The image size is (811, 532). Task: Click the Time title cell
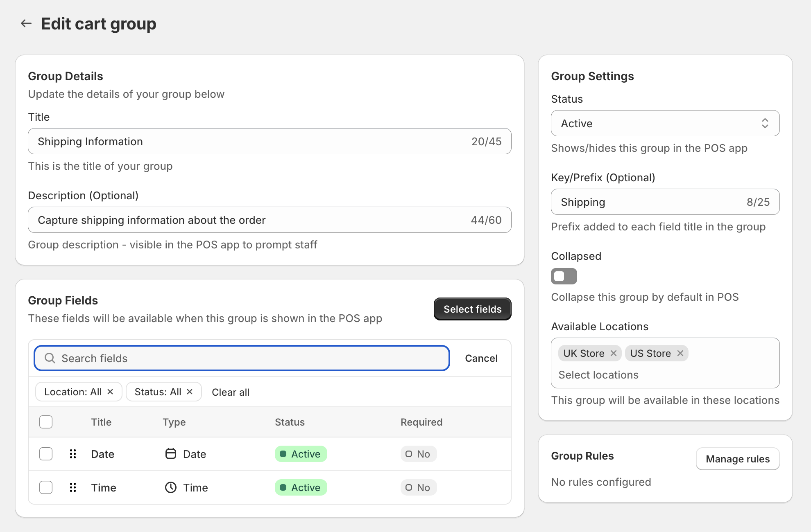pos(104,487)
